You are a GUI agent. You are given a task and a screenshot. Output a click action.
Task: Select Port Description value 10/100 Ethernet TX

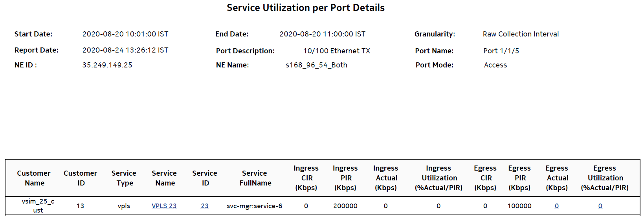[x=337, y=51]
